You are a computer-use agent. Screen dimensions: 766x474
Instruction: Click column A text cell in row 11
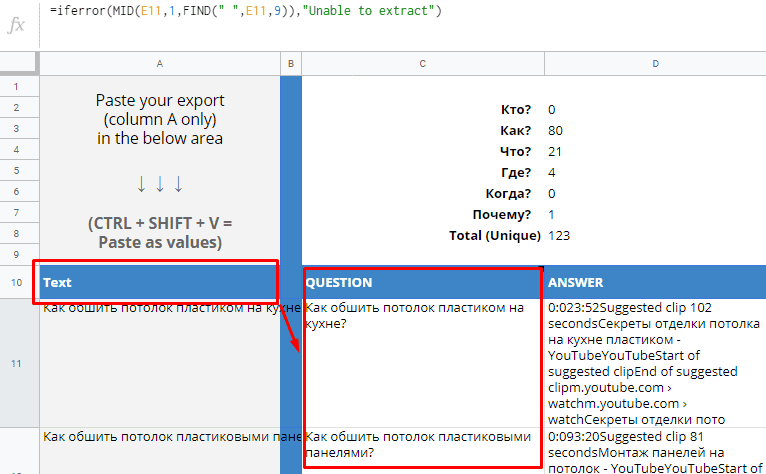(x=160, y=364)
